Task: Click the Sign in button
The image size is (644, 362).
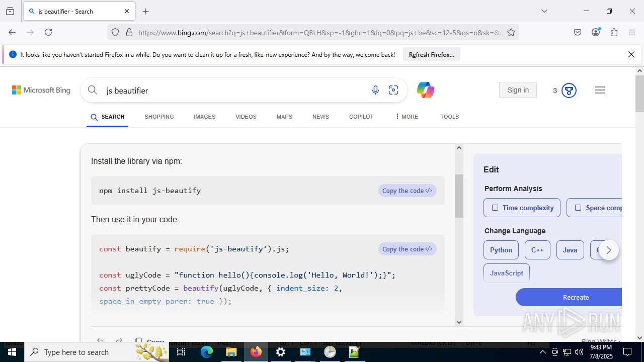Action: coord(518,90)
